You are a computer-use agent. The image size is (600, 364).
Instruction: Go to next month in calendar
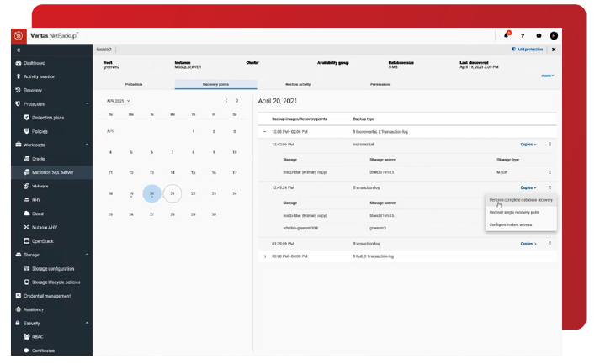point(237,101)
